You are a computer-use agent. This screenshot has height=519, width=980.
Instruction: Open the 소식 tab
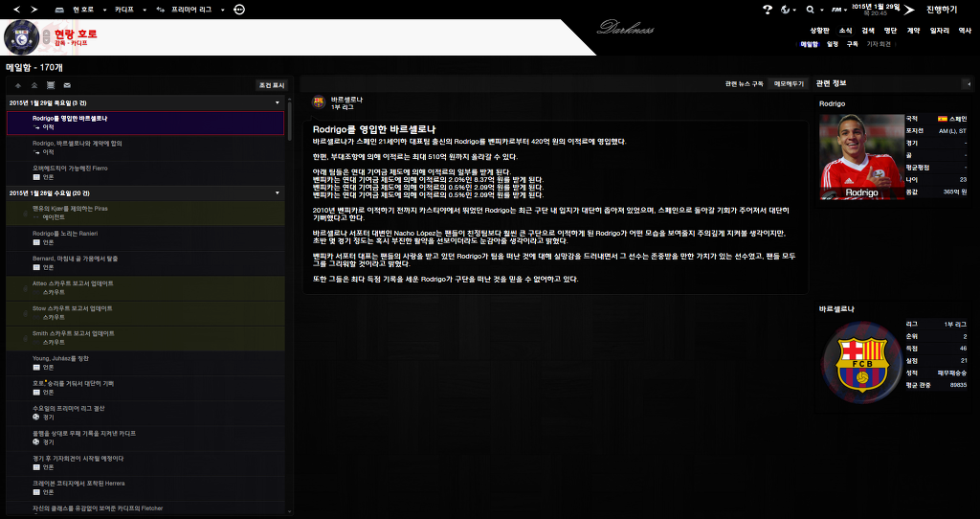845,30
